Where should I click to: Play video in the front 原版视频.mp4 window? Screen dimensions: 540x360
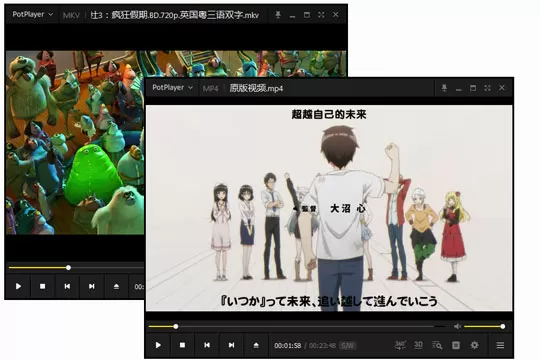[x=158, y=345]
